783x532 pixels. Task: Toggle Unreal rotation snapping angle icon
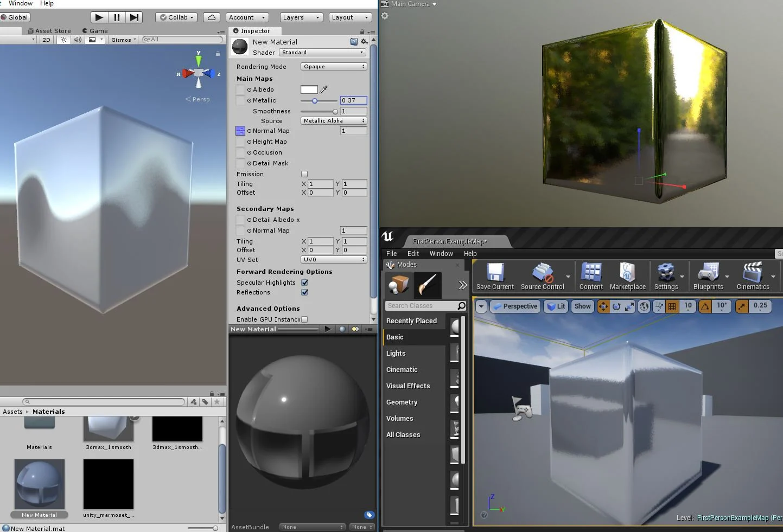click(x=705, y=306)
